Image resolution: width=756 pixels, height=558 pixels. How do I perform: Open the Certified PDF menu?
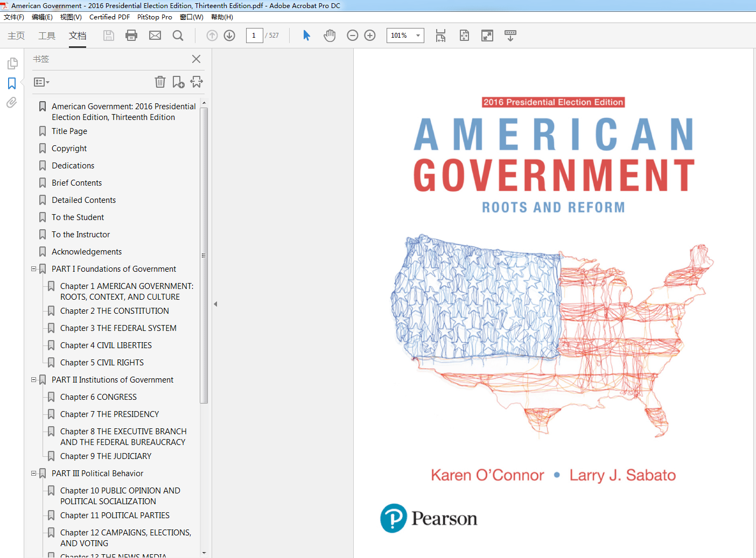[x=109, y=17]
